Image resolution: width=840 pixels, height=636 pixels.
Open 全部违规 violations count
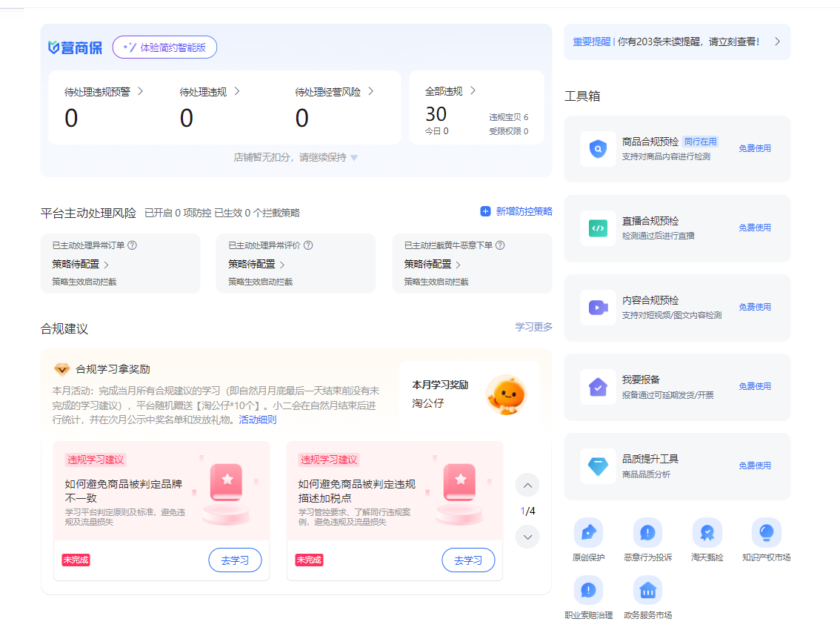click(436, 114)
